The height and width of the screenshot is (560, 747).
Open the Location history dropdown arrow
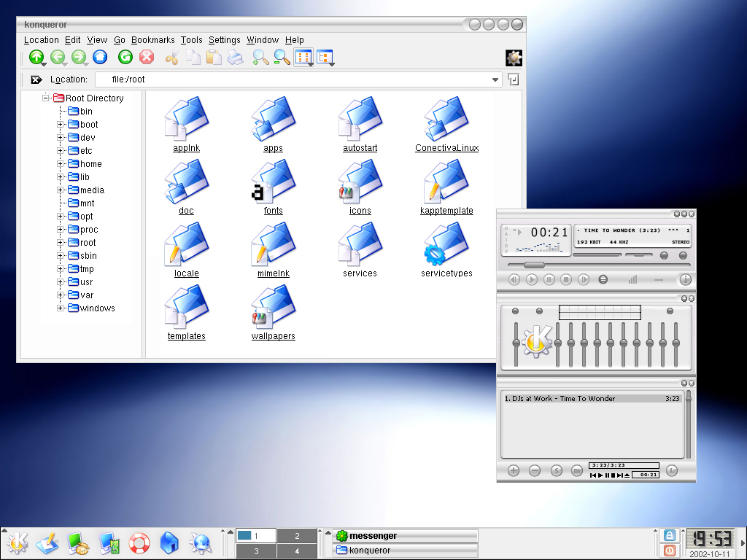(x=495, y=79)
